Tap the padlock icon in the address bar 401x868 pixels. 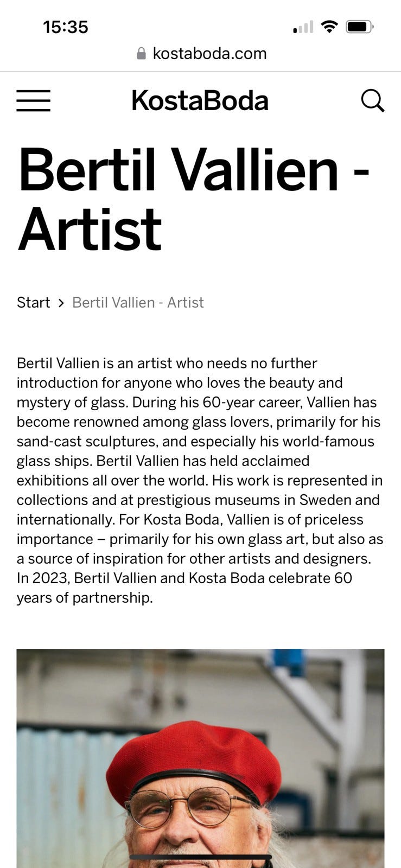click(x=141, y=53)
